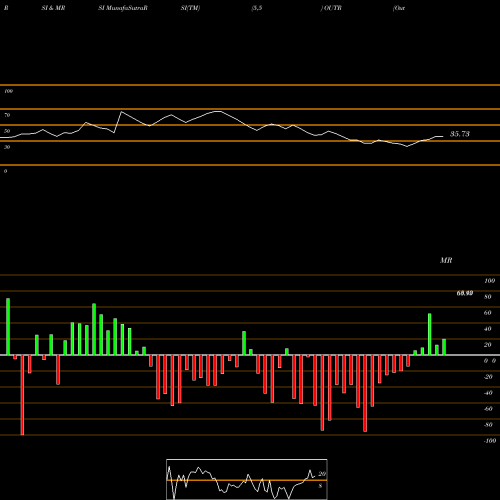Click the '100' label on the right MR axis
This screenshot has height=500, width=500.
(x=489, y=281)
